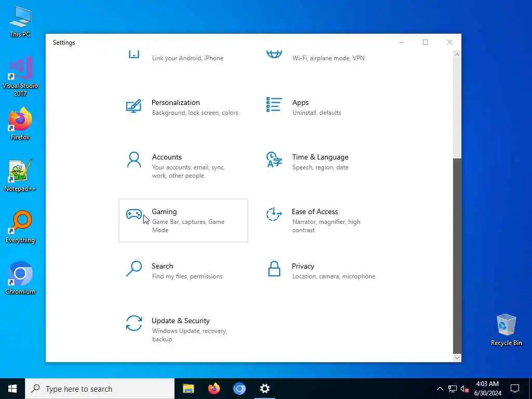Click 'Speech, region, date' text
Screen dimensions: 532x399
(320, 167)
